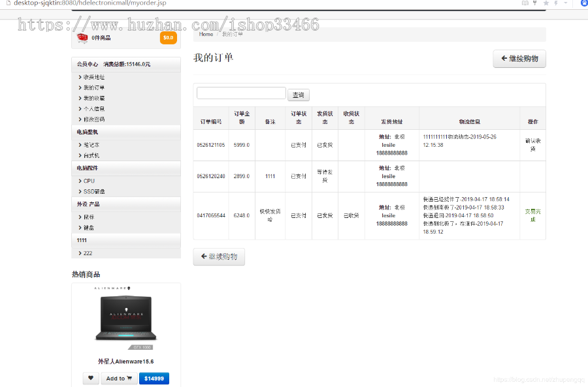588x387 pixels.
Task: Open 收货地址 in the member center
Action: click(x=93, y=77)
